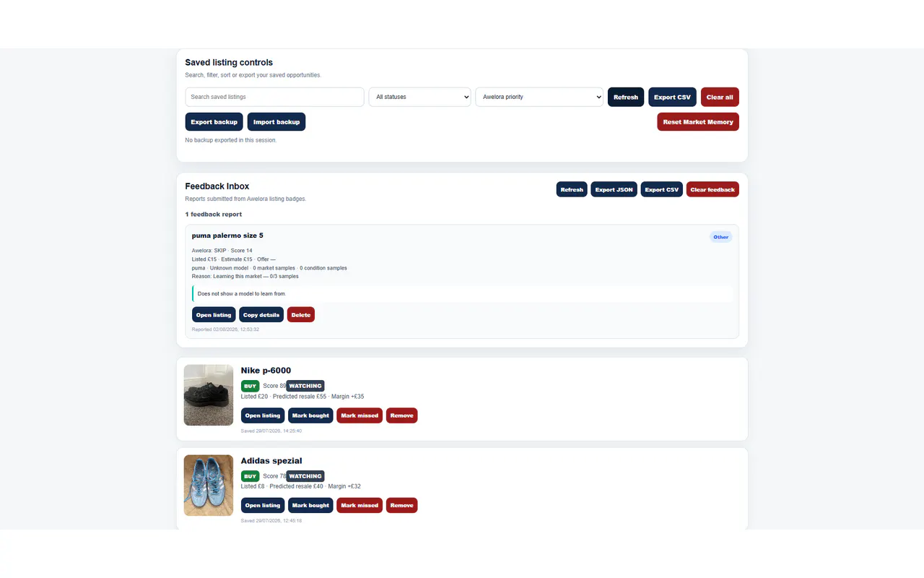Viewport: 924px width, 578px height.
Task: Click the Adidas spezial title
Action: (271, 461)
